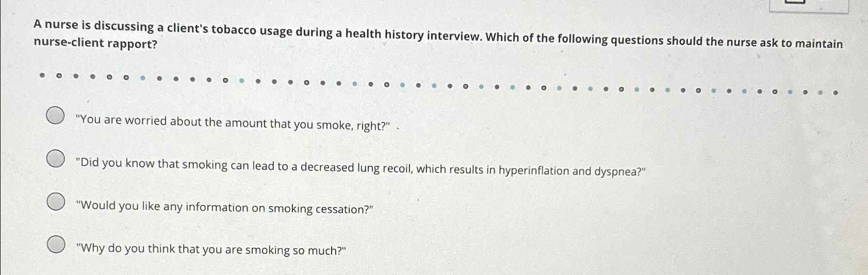The image size is (868, 275).
Task: Select the "Did you know that smoking" radio button
Action: click(56, 159)
